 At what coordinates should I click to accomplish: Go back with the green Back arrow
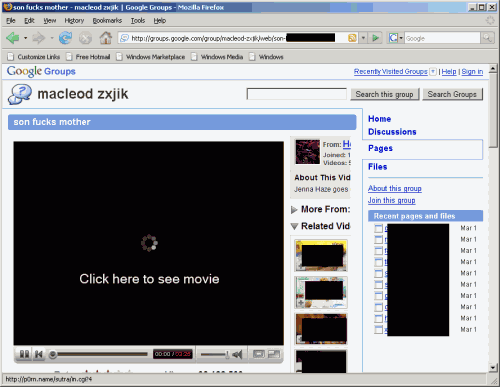(x=13, y=38)
